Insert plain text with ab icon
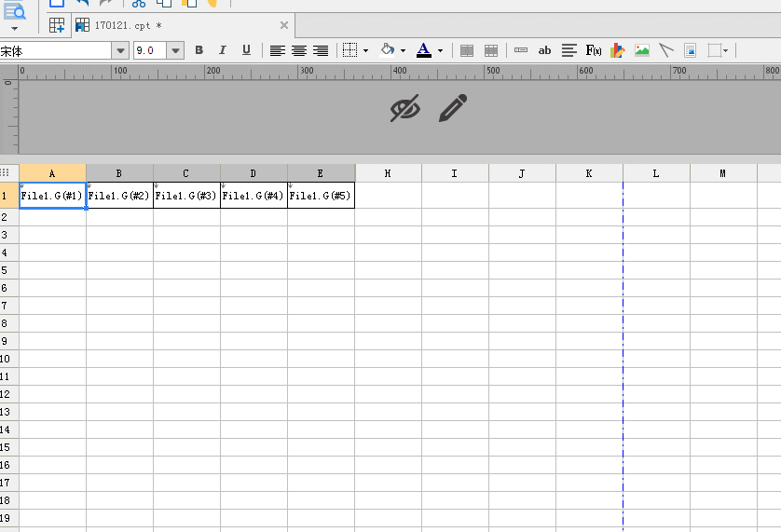The width and height of the screenshot is (781, 532). [545, 50]
